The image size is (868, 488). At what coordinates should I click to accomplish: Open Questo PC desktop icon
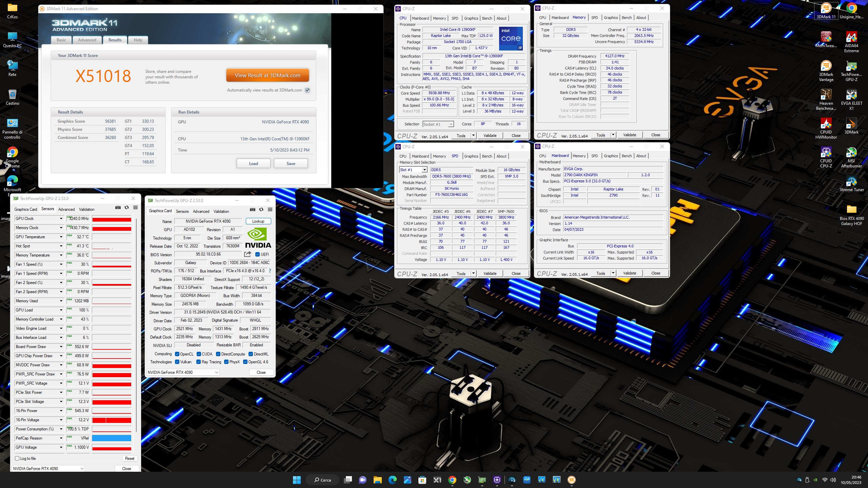(x=13, y=40)
